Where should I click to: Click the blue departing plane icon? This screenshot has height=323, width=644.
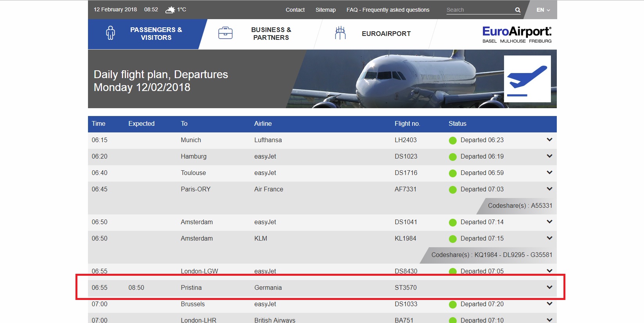pos(527,79)
